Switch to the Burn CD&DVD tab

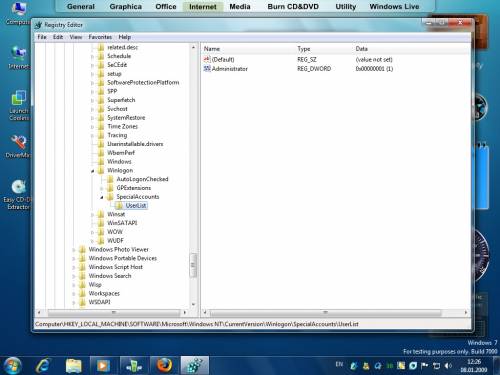click(x=293, y=7)
